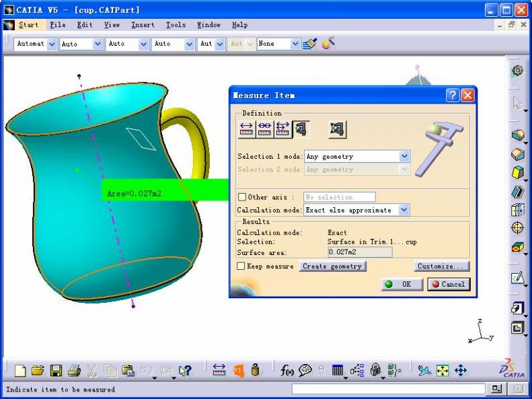Screen dimensions: 532x399
Task: Select Measure Between in chain mode icon
Action: click(264, 129)
